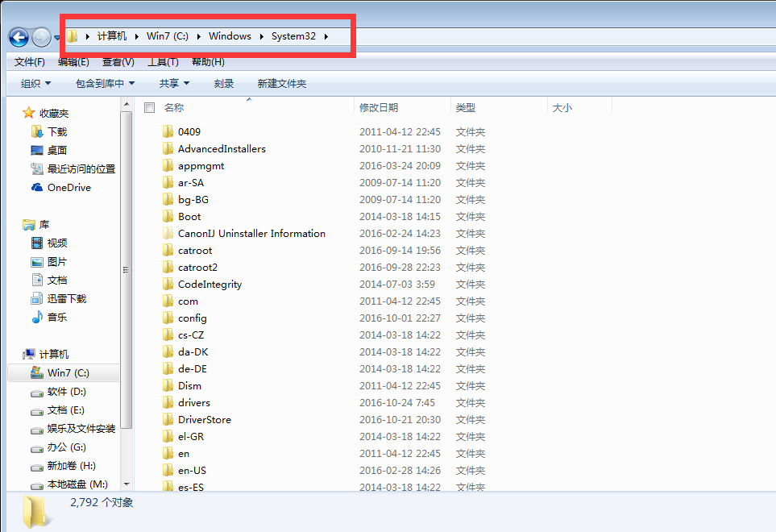Open the 工具(T) menu
This screenshot has height=532, width=776.
point(163,62)
